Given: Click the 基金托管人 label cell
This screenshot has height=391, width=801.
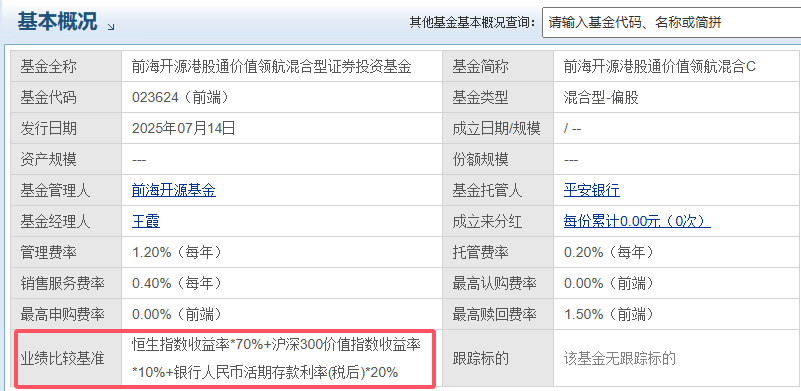Looking at the screenshot, I should click(x=498, y=191).
